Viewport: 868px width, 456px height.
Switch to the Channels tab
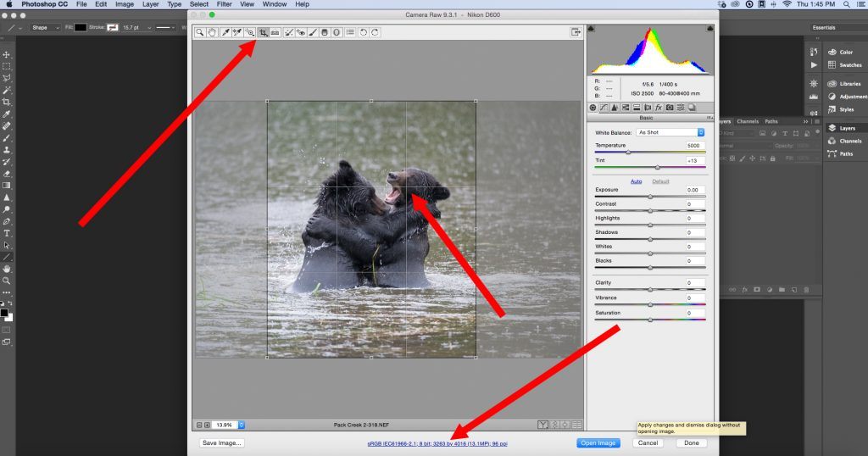[x=748, y=121]
